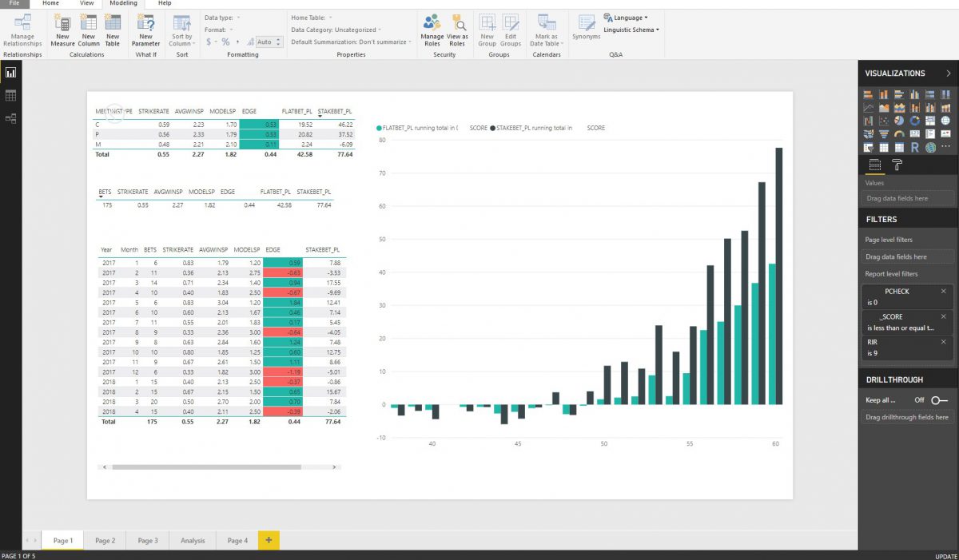Open the Modeling ribbon tab
Viewport: 959px width, 560px height.
click(x=123, y=3)
